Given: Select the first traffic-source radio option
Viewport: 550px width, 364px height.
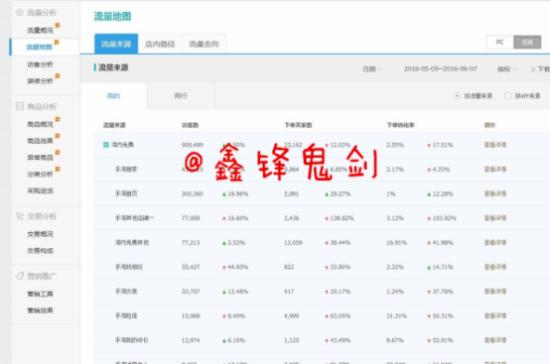Looking at the screenshot, I should point(457,96).
